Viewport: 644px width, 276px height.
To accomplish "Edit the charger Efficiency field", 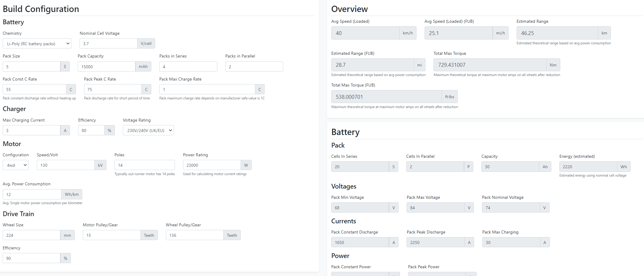I will (91, 131).
